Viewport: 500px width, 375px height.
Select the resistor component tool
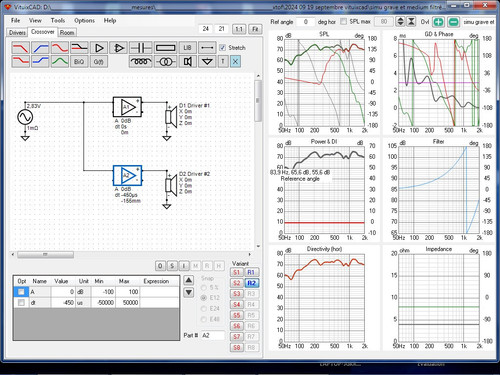tap(165, 48)
